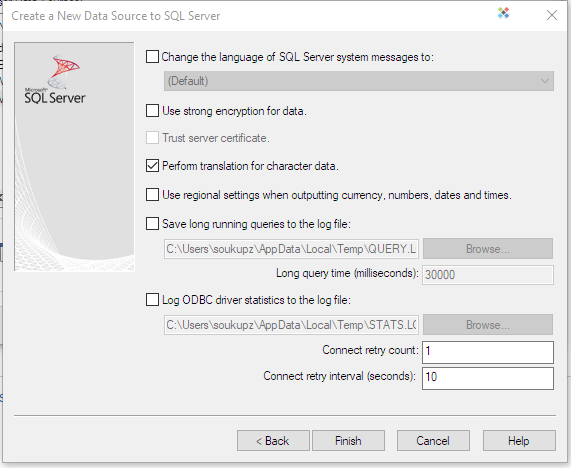Enable Log ODBC driver statistics checkbox

152,300
